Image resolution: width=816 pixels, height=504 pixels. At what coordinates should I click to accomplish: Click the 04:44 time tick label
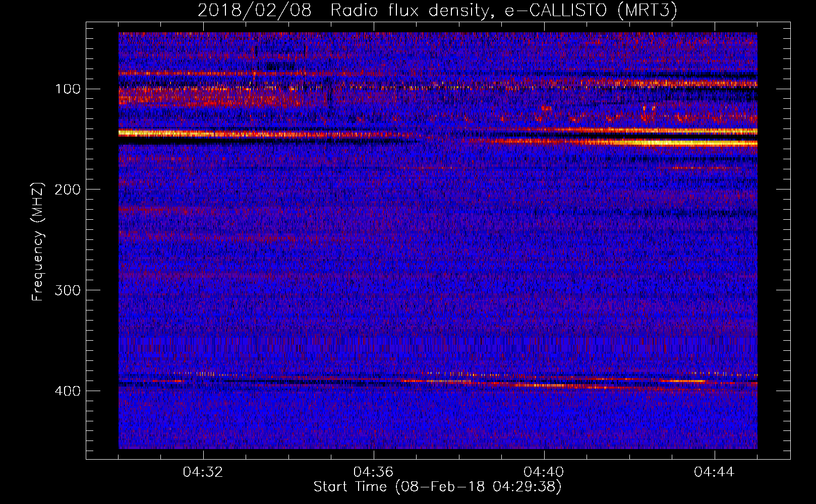pos(715,472)
